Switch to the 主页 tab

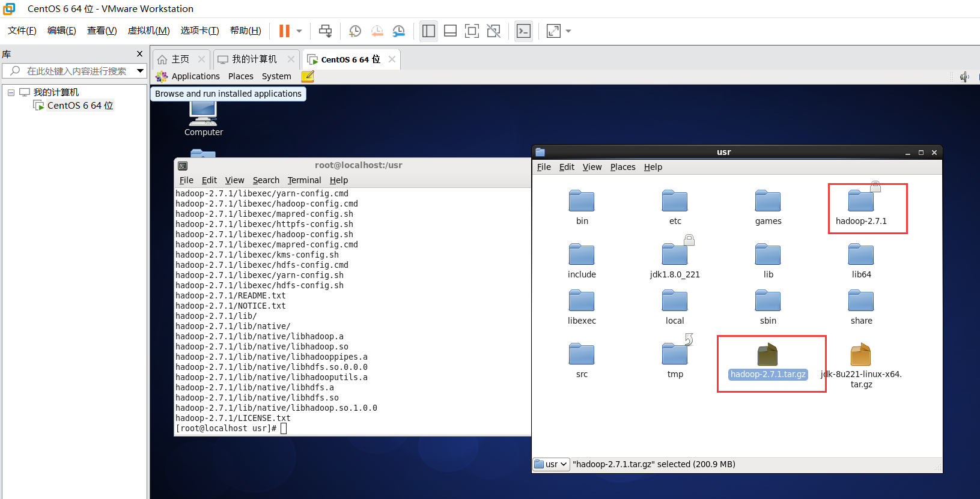pyautogui.click(x=180, y=59)
